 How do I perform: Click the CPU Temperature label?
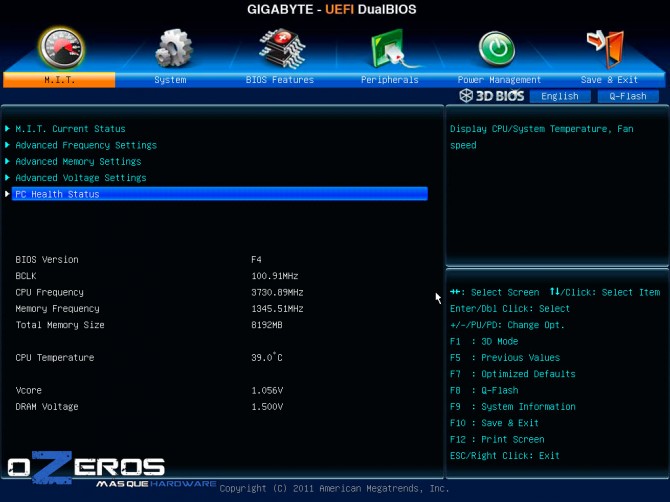coord(55,358)
